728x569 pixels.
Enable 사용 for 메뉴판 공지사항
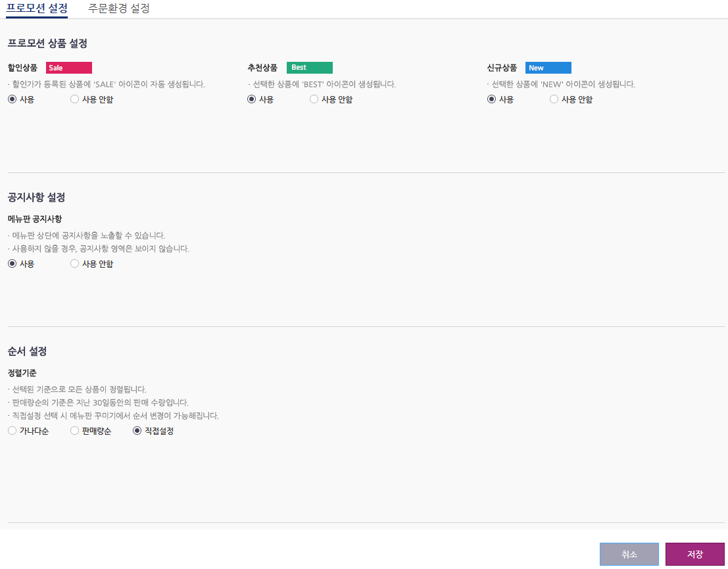point(12,263)
